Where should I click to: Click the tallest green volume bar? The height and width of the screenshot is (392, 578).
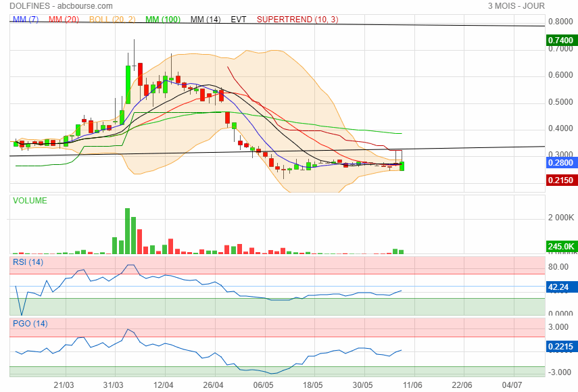[x=127, y=231]
